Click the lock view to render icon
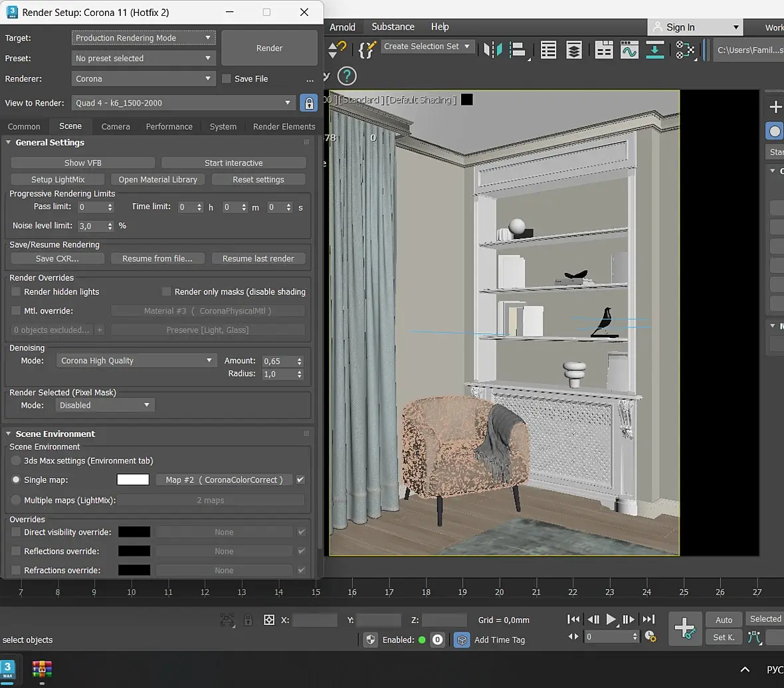 pos(308,103)
